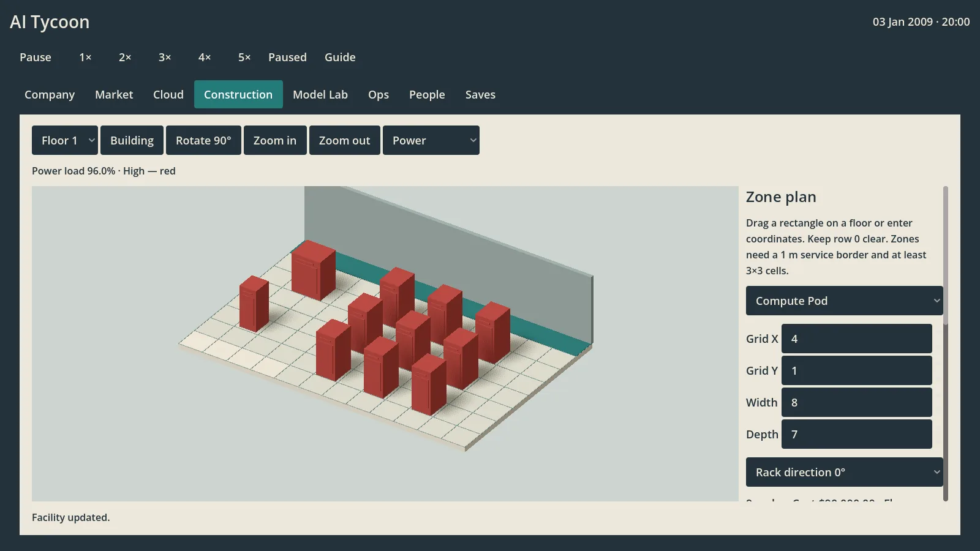
Task: Open the Company tab
Action: tap(50, 94)
